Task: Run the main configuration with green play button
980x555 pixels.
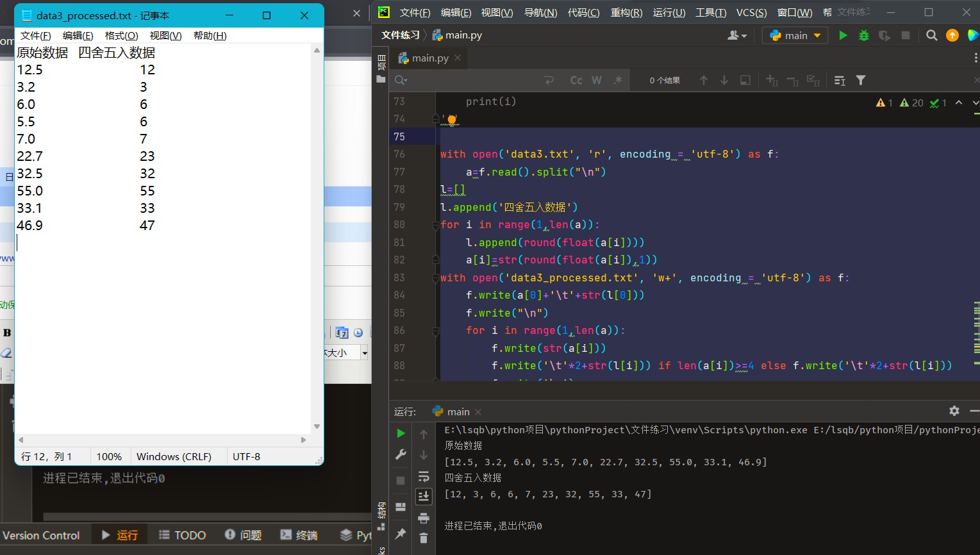Action: [843, 36]
